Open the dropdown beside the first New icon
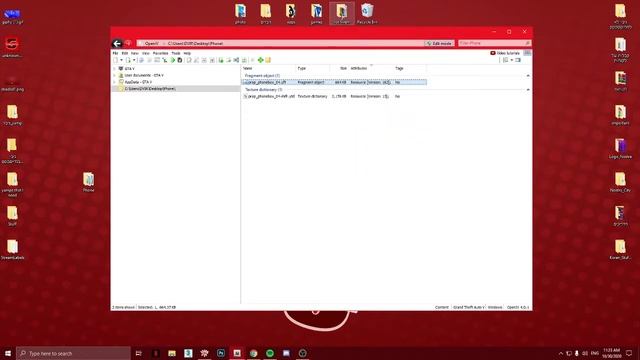 point(122,60)
